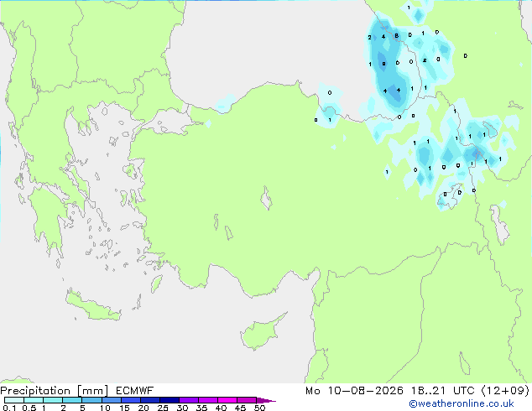Click the 35–40 mm legend swatch
Viewport: 532px width, 411px height.
coord(208,400)
